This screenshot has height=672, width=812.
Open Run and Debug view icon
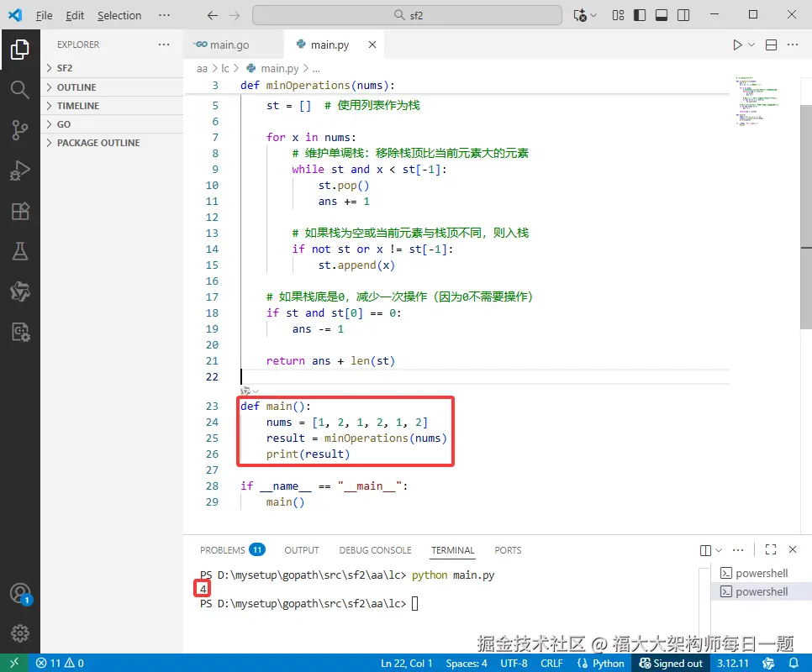coord(19,171)
